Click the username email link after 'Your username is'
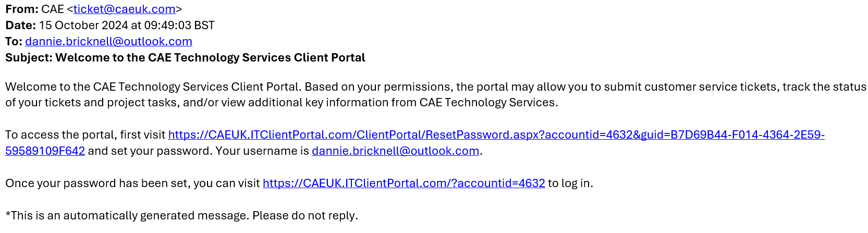Image resolution: width=868 pixels, height=233 pixels. pyautogui.click(x=395, y=151)
